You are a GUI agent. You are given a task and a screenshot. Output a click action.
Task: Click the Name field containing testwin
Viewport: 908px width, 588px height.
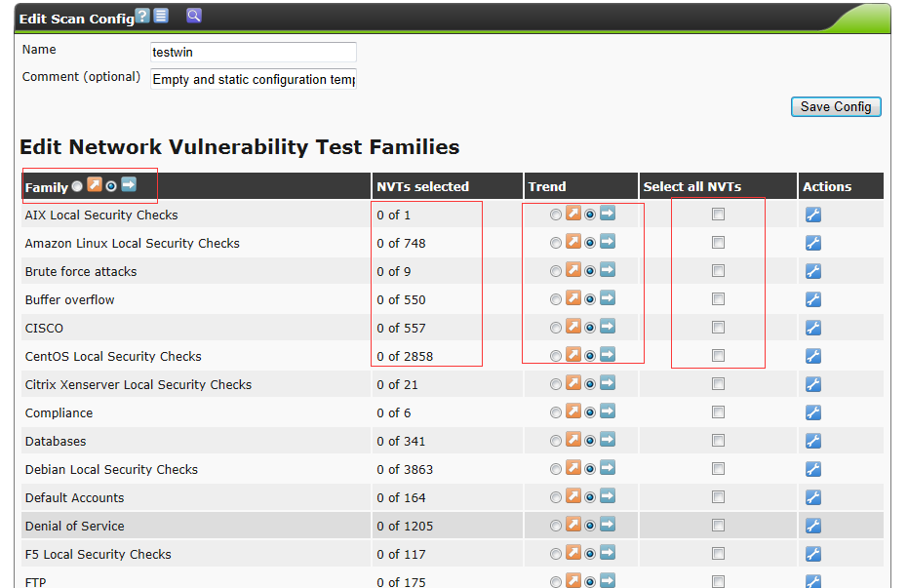[254, 53]
